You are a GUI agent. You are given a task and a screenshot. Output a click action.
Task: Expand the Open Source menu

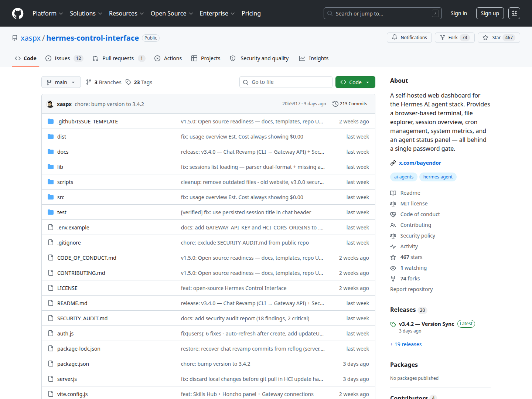172,13
